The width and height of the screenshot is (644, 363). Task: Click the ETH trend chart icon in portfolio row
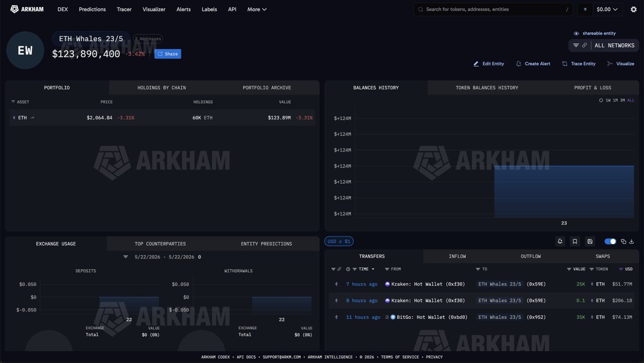32,117
